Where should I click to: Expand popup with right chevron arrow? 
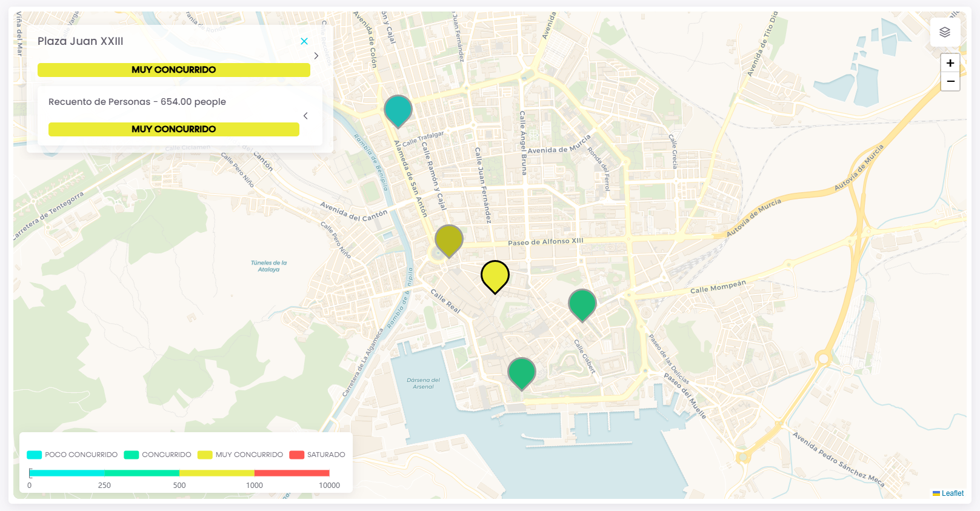[x=316, y=56]
